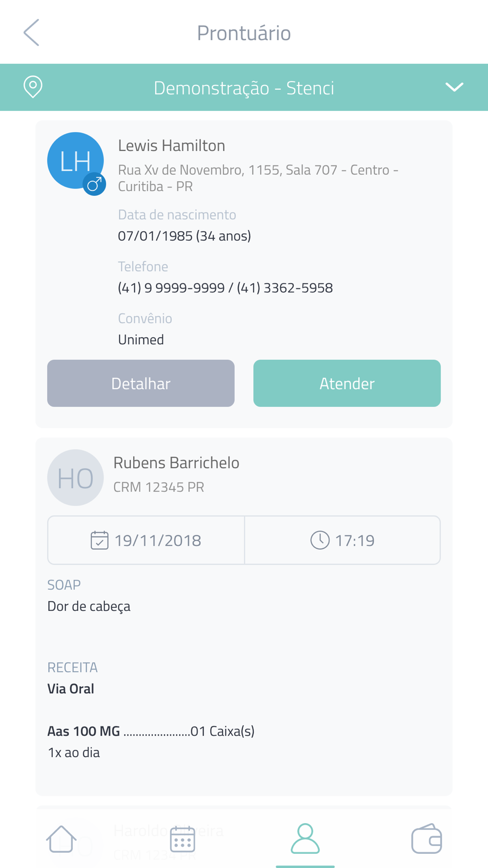Tap the HO doctor avatar
Image resolution: width=488 pixels, height=868 pixels.
75,477
